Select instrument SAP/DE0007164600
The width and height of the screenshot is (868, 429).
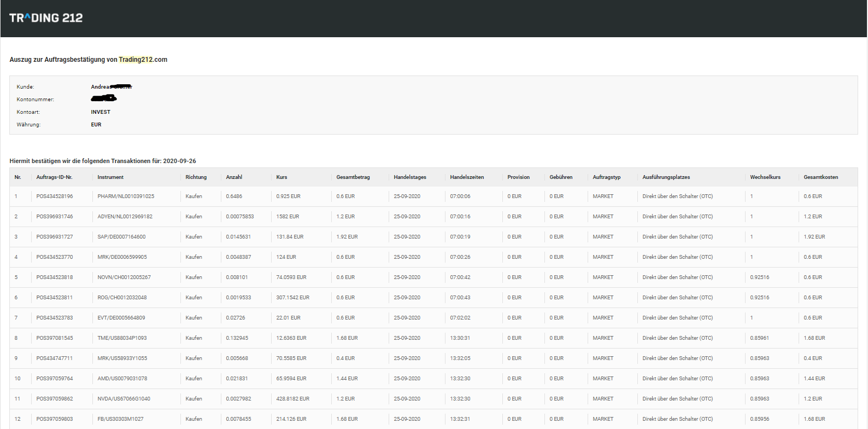(121, 237)
